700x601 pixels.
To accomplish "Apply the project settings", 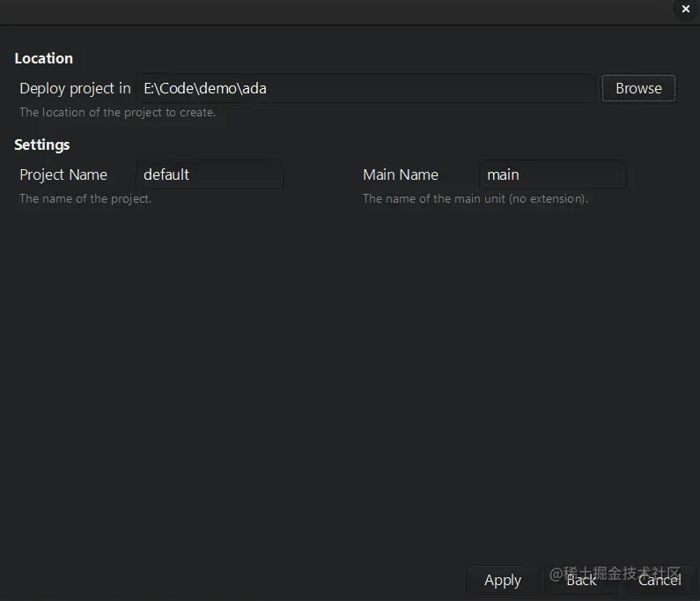I will point(503,580).
